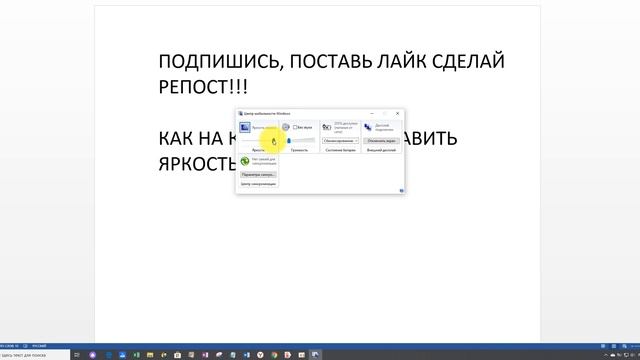Screen dimensions: 640x360
Task: Click the battery status icon
Action: pos(327,127)
